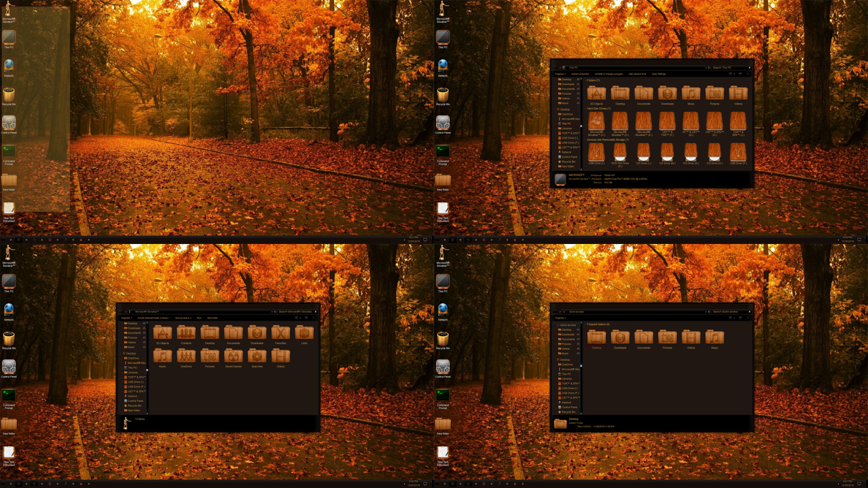Open the Searches folder with gear emblem
The image size is (868, 488).
(x=257, y=356)
